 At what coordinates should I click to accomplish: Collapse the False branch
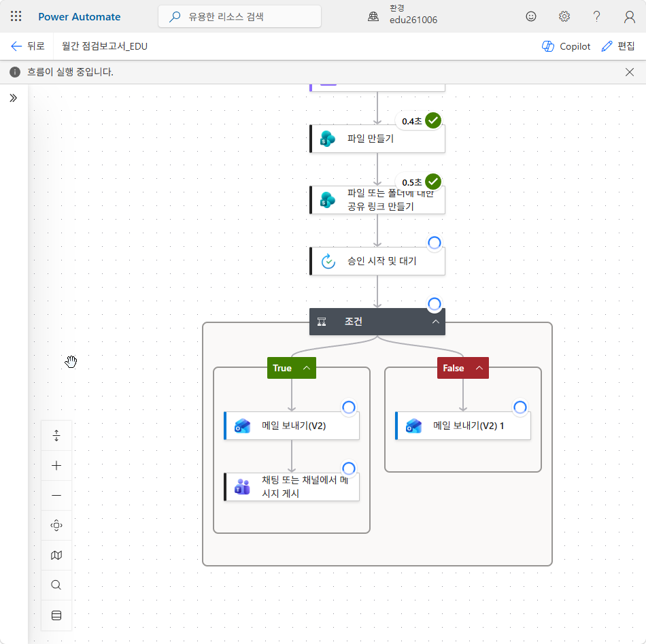(479, 368)
